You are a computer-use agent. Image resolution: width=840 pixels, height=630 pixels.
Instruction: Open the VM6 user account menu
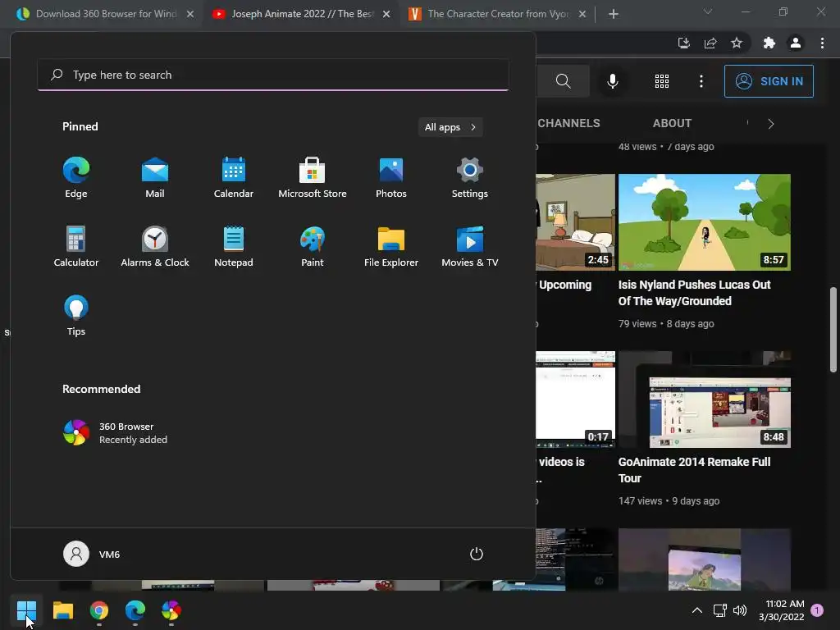tap(92, 554)
